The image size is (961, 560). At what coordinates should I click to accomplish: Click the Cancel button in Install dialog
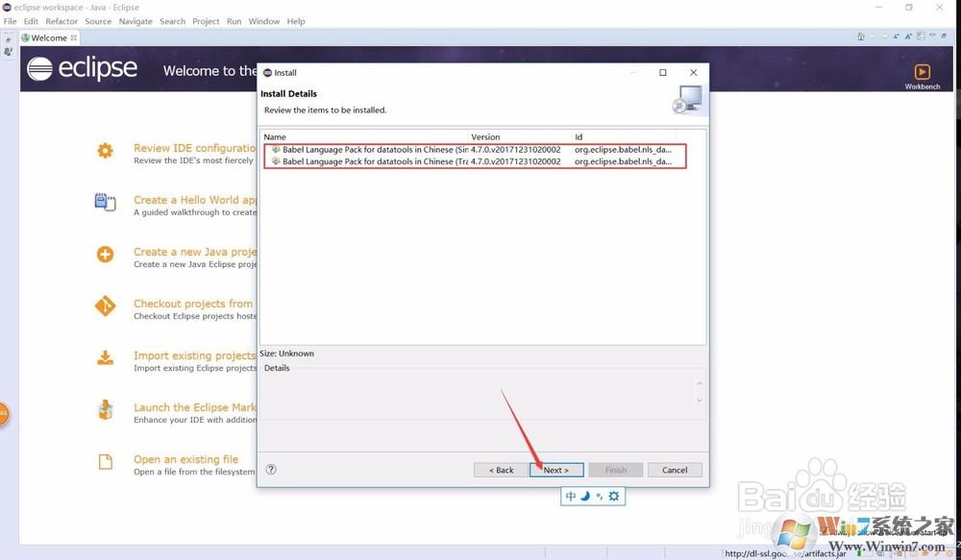coord(675,470)
